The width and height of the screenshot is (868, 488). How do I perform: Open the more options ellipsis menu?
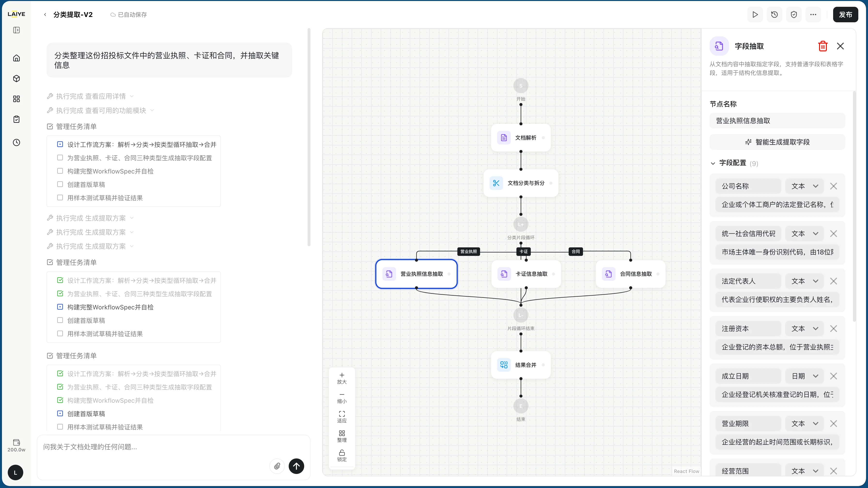click(x=813, y=15)
